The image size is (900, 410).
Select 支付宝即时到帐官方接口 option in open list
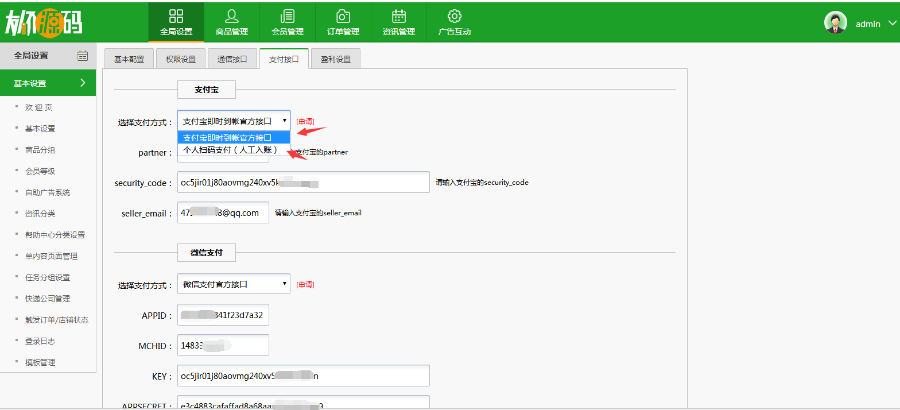(234, 137)
